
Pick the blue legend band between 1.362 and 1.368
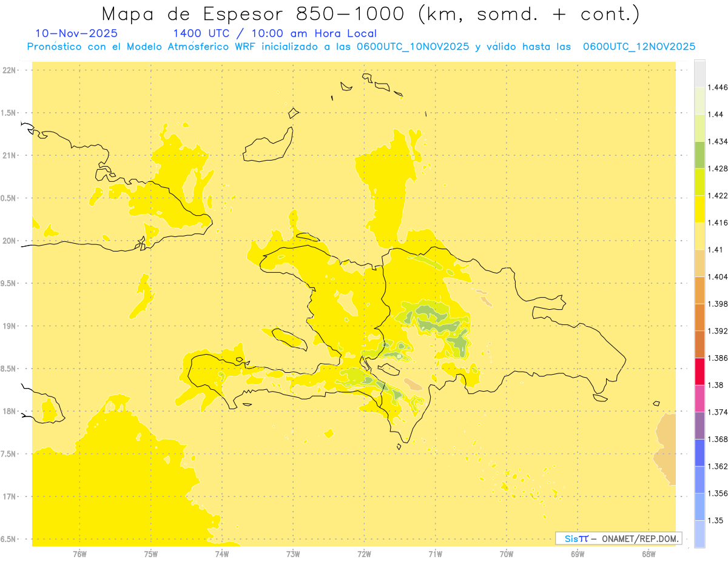point(699,453)
